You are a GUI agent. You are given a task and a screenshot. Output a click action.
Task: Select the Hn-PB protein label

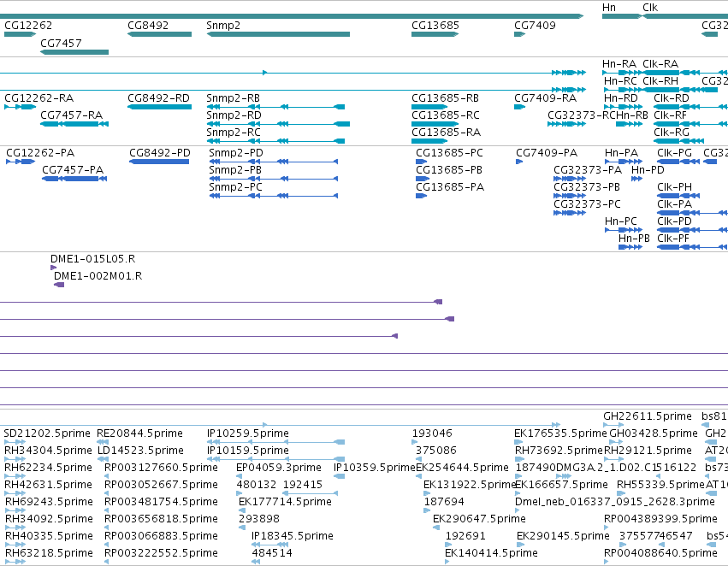(x=634, y=239)
